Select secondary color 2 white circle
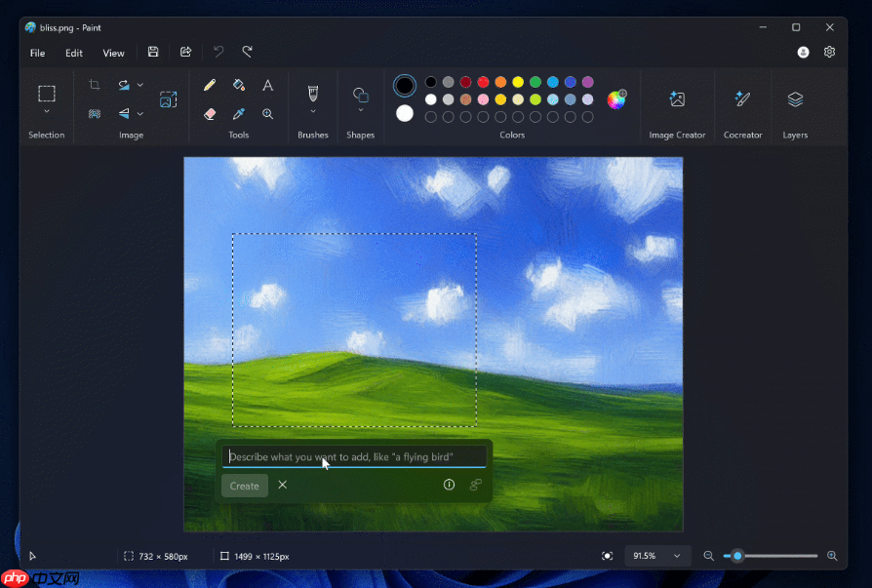Image resolution: width=872 pixels, height=588 pixels. 405,113
